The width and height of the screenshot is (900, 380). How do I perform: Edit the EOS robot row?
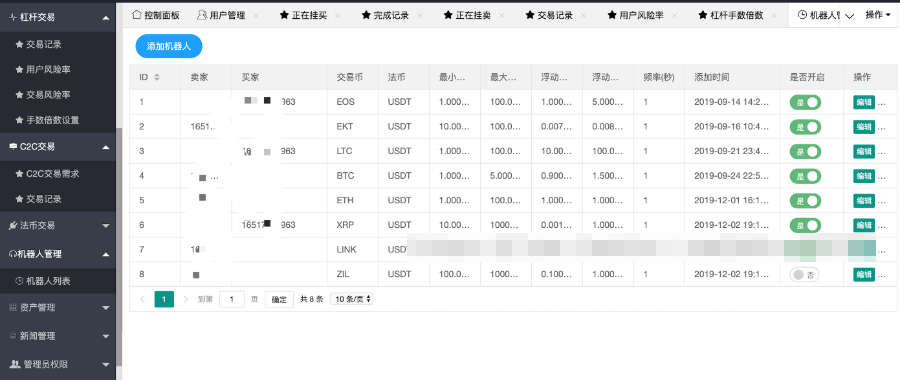(x=864, y=102)
